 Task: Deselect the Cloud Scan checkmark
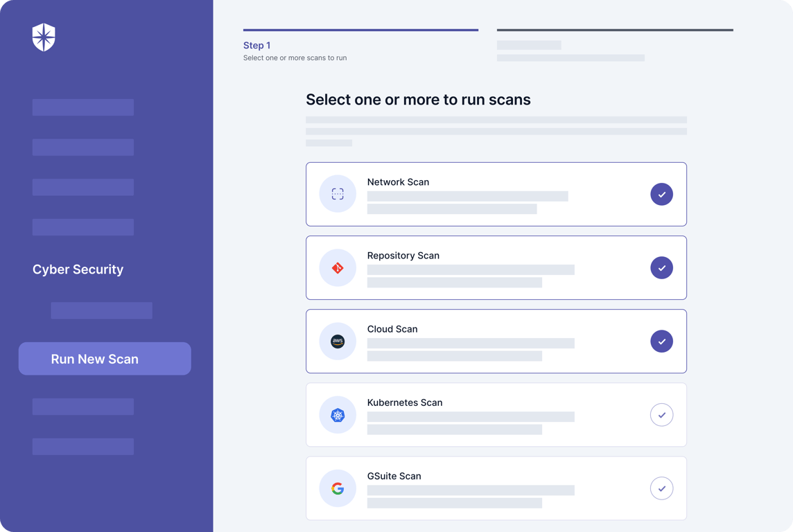661,342
